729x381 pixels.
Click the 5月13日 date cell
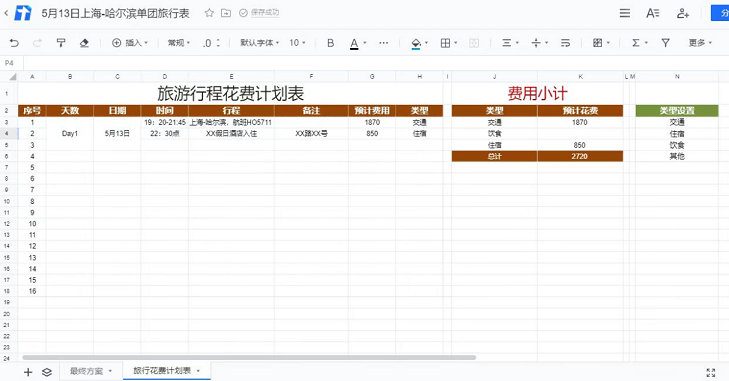coord(117,134)
